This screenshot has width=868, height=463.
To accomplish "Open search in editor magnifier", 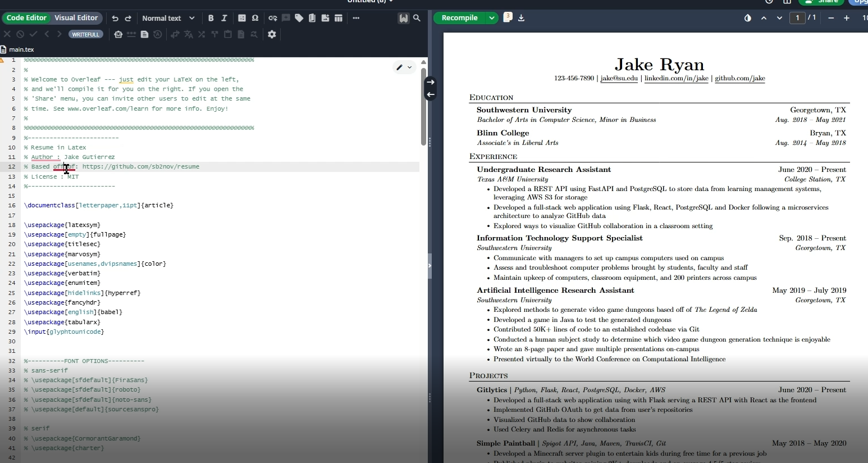I will pyautogui.click(x=417, y=18).
